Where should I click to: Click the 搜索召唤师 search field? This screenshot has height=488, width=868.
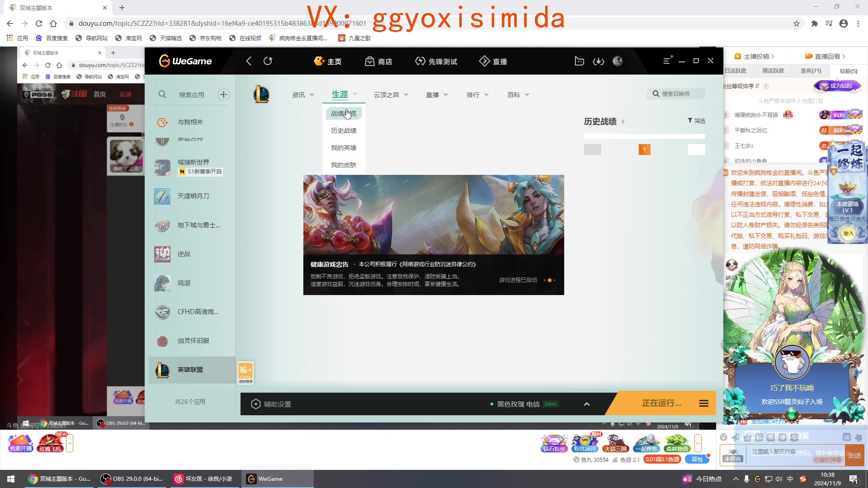[x=676, y=94]
